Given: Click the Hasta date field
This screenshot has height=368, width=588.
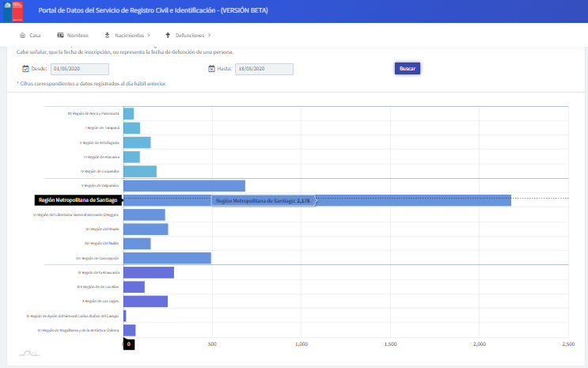Looking at the screenshot, I should [264, 69].
